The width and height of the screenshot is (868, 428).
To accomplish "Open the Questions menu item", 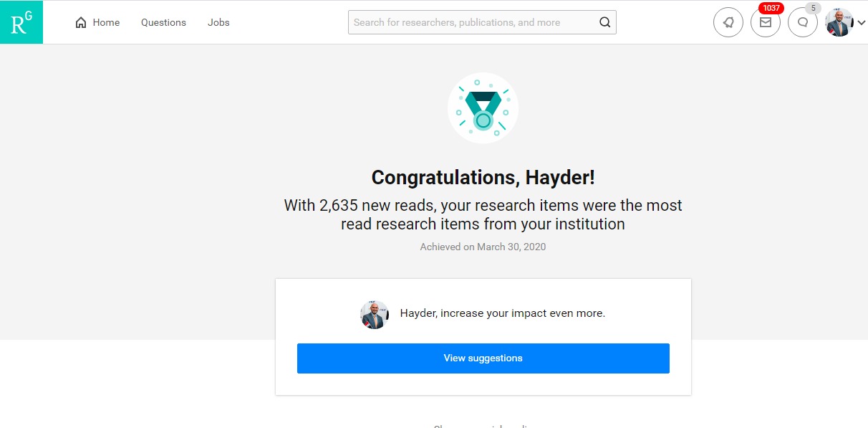I will click(x=163, y=22).
